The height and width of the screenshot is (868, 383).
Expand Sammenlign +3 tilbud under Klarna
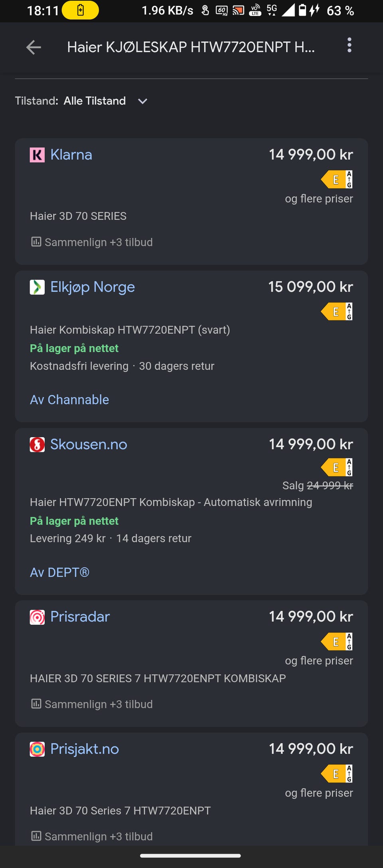pyautogui.click(x=92, y=242)
